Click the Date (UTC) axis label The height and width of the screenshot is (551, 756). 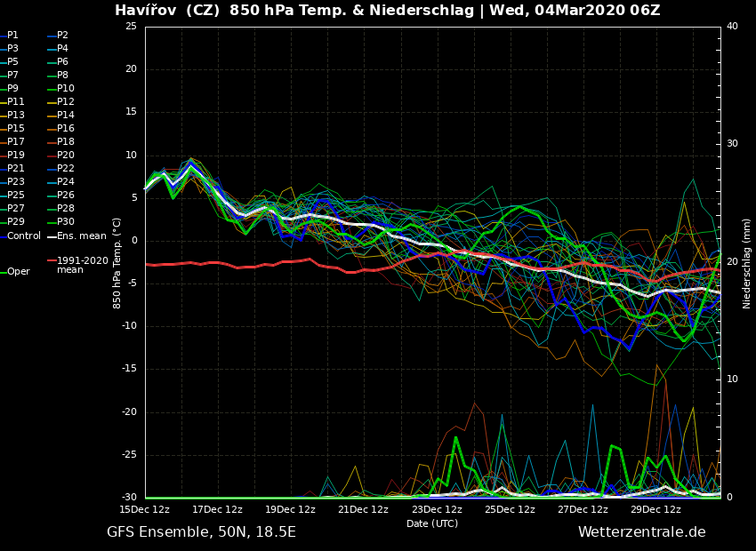coord(432,523)
